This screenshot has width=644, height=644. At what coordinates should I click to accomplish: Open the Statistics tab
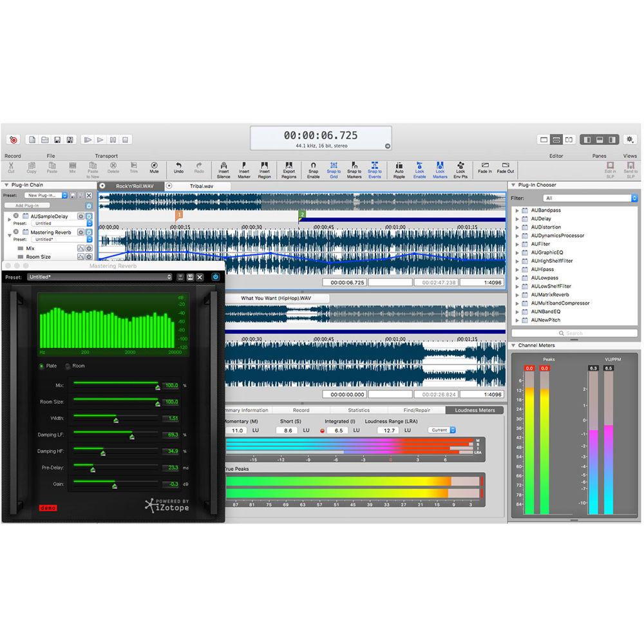click(x=360, y=410)
